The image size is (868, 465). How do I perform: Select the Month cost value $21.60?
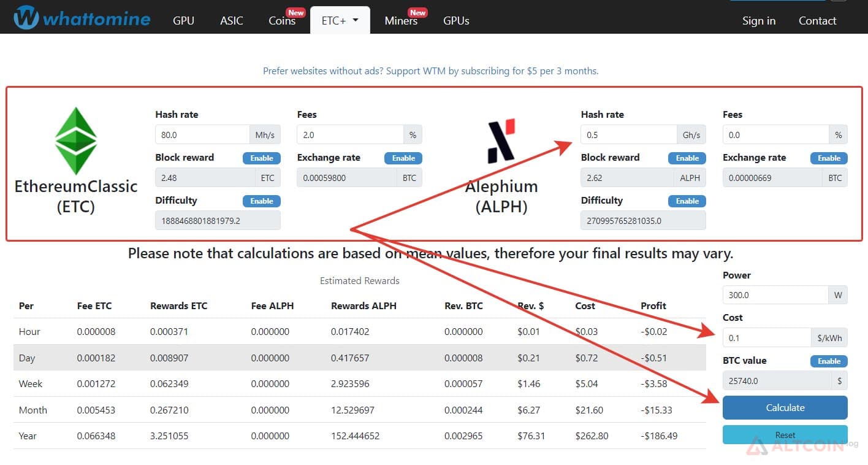(588, 410)
